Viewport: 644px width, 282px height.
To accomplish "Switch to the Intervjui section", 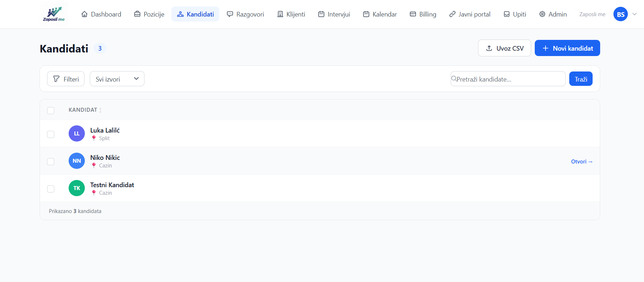I will pyautogui.click(x=334, y=14).
